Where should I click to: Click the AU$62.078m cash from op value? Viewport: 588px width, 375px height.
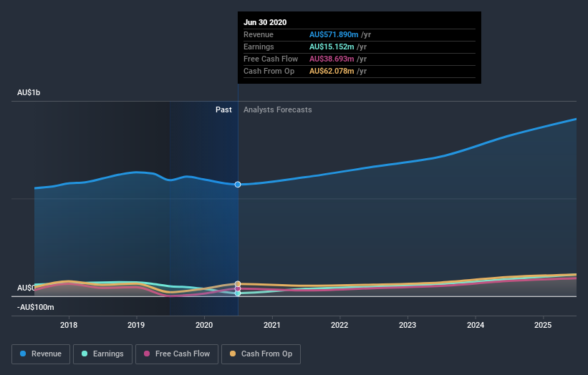(x=332, y=71)
